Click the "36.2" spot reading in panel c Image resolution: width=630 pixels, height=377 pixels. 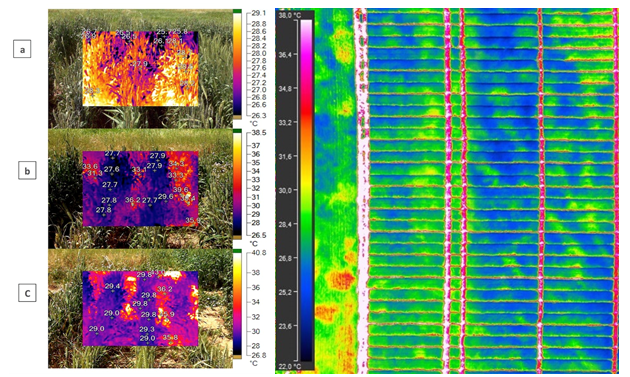click(x=165, y=289)
